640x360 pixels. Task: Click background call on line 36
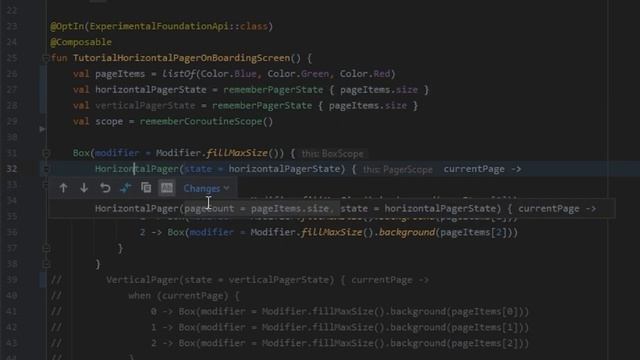(x=407, y=232)
